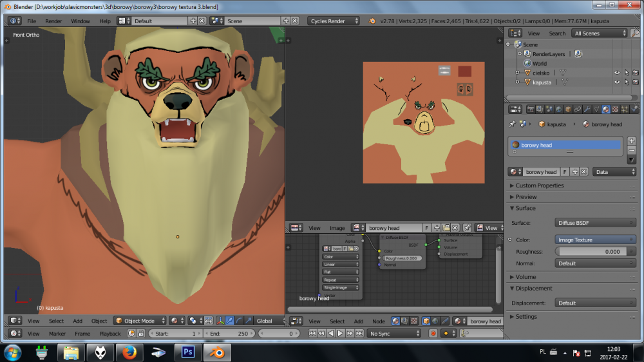The height and width of the screenshot is (362, 644).
Task: Open the World properties tab (globe icon)
Action: (558, 110)
